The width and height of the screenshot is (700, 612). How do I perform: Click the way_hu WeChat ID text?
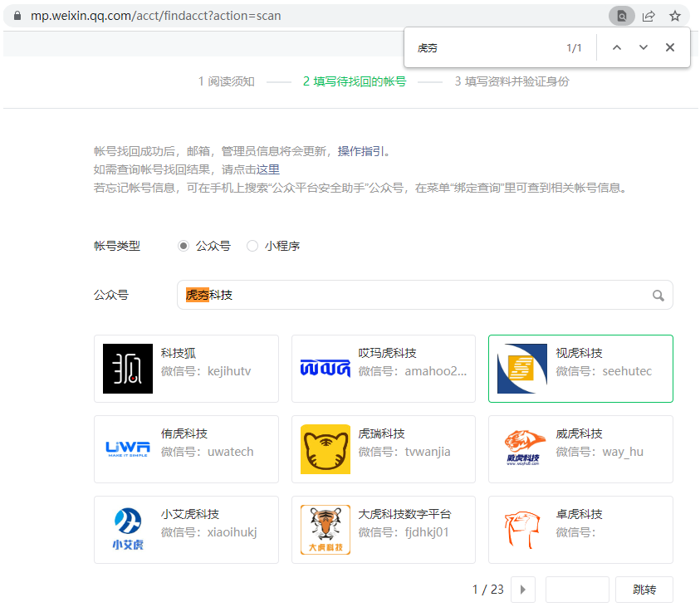pyautogui.click(x=623, y=452)
